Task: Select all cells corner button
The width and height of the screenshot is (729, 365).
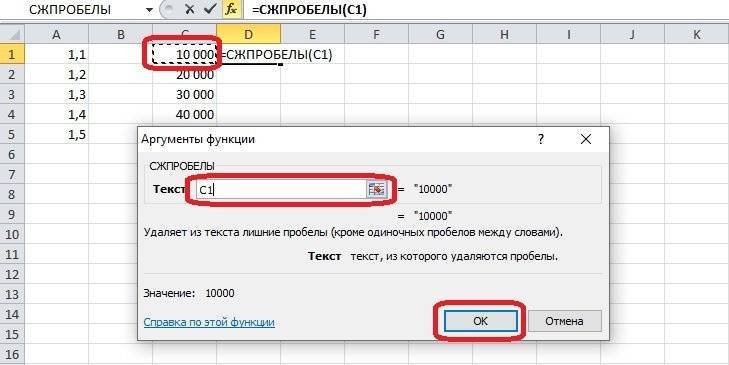Action: coord(12,34)
